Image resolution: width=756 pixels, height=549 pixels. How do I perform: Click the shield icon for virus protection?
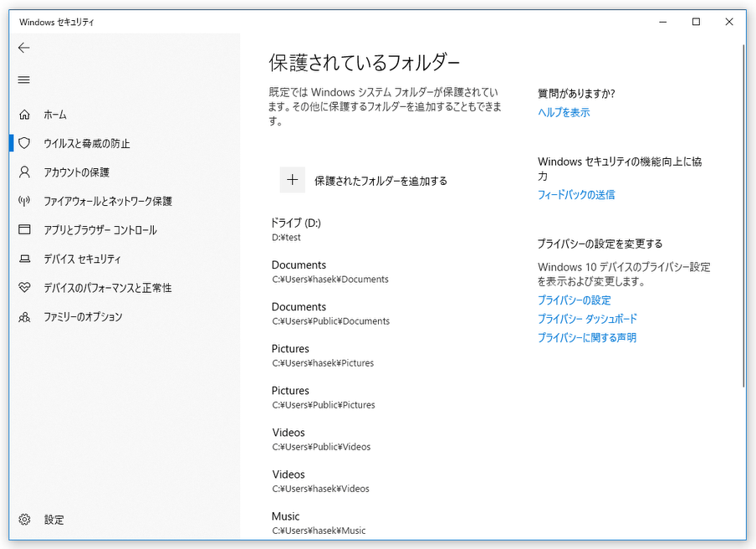click(24, 143)
